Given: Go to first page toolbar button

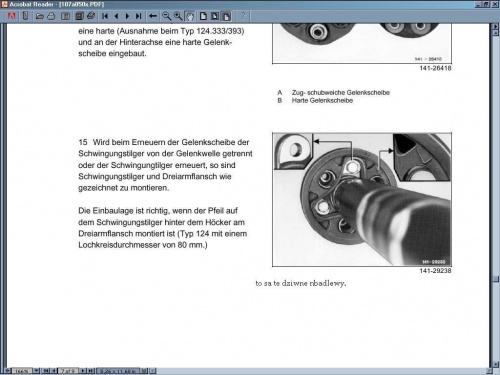Looking at the screenshot, I should 105,16.
